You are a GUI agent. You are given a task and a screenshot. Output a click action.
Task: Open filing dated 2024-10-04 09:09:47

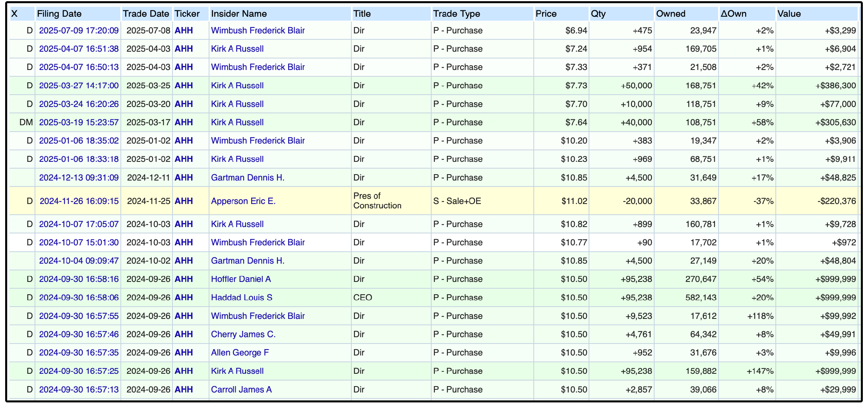(79, 261)
